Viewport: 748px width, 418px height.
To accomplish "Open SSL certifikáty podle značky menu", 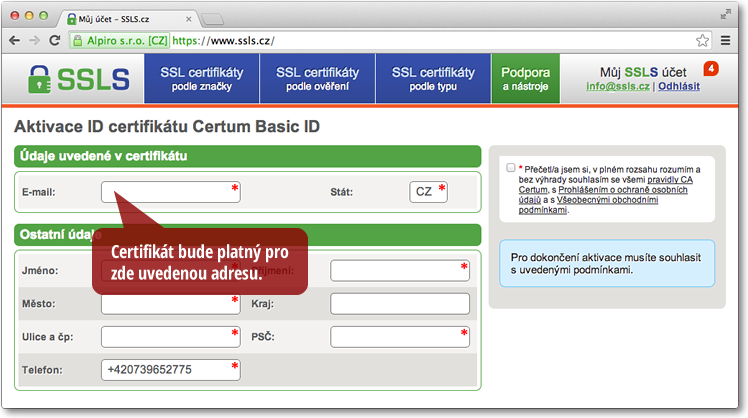I will point(202,79).
